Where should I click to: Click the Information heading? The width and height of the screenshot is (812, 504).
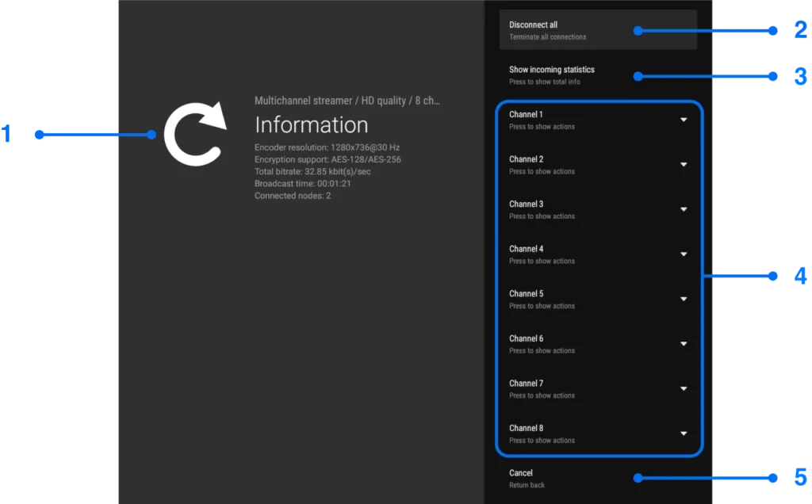(x=311, y=125)
